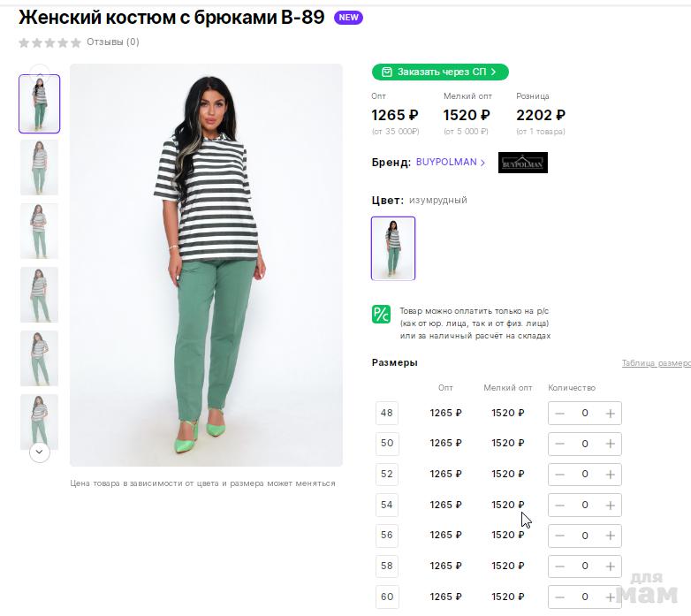691x616 pixels.
Task: Click the quantity field for size 52
Action: click(584, 475)
